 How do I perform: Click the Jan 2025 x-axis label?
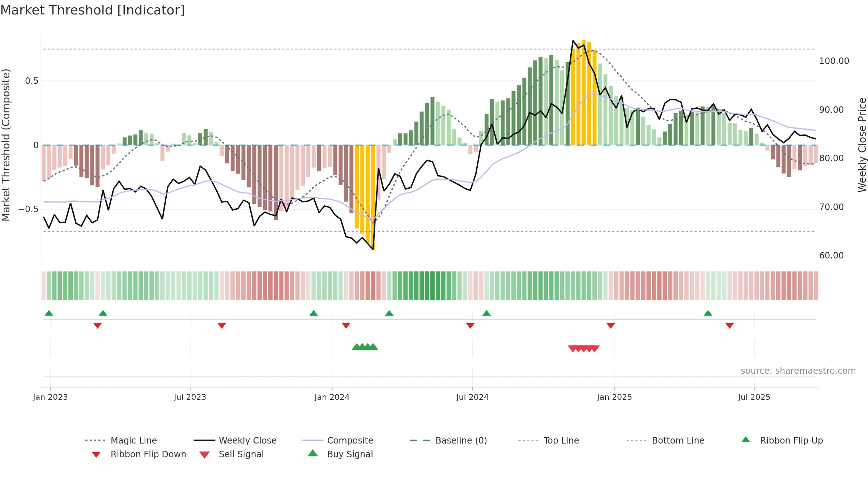(x=614, y=397)
